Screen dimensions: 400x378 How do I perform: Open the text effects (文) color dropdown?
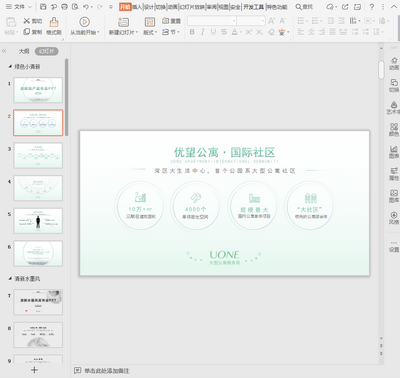(288, 32)
